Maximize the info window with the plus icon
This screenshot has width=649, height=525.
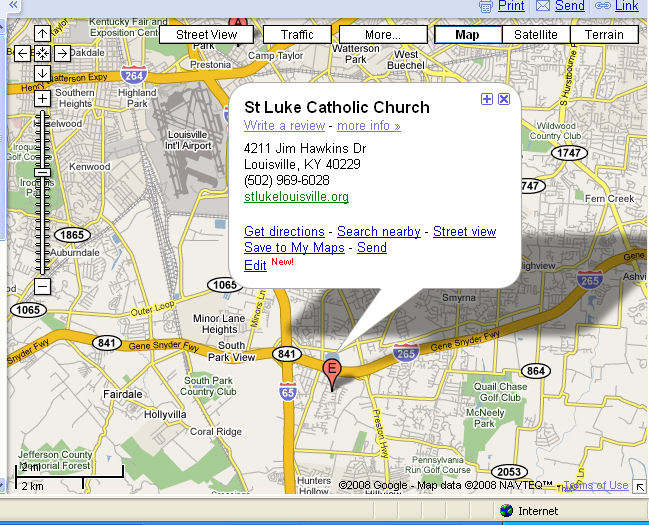pyautogui.click(x=487, y=99)
